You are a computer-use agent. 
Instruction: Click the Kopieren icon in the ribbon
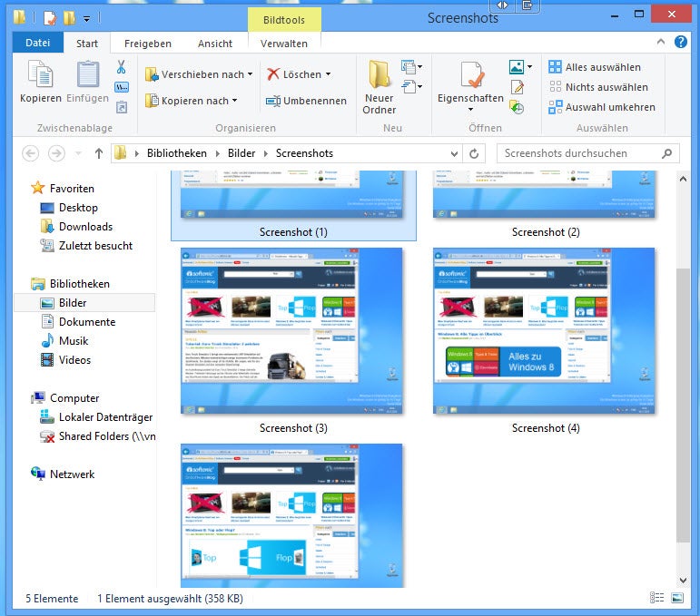coord(41,82)
